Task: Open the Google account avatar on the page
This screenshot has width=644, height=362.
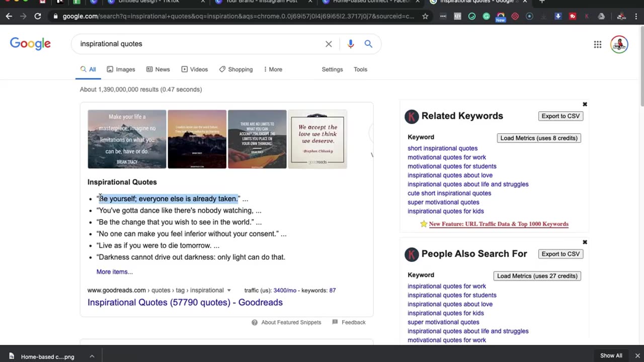Action: (619, 44)
